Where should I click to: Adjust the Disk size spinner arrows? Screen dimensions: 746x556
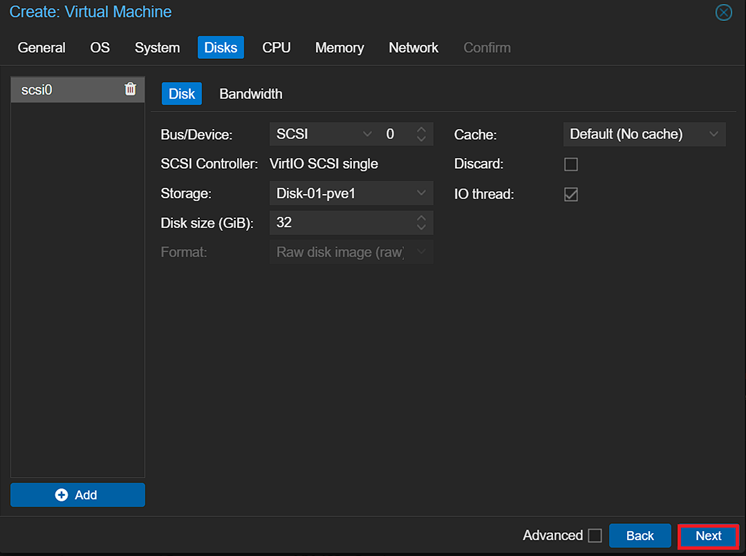(422, 223)
